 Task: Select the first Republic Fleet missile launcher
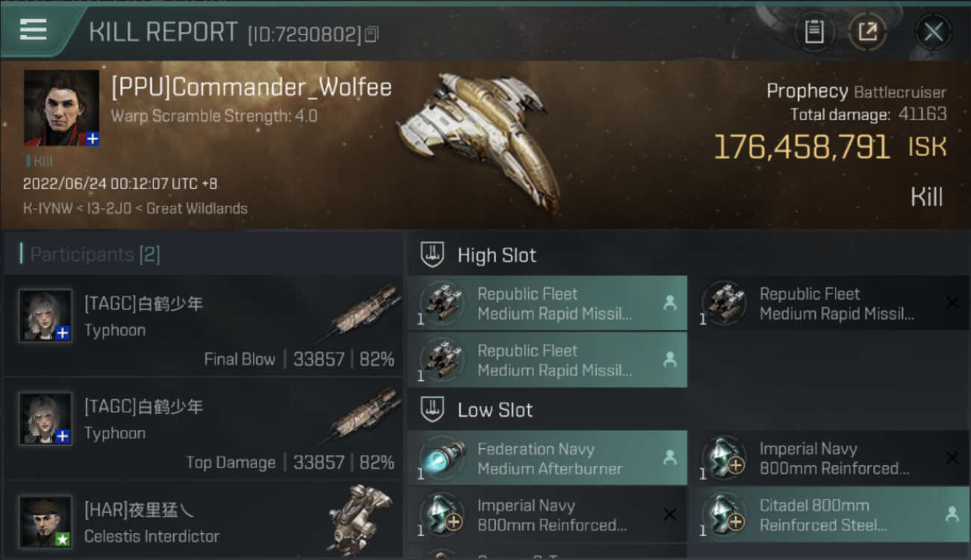pos(547,303)
